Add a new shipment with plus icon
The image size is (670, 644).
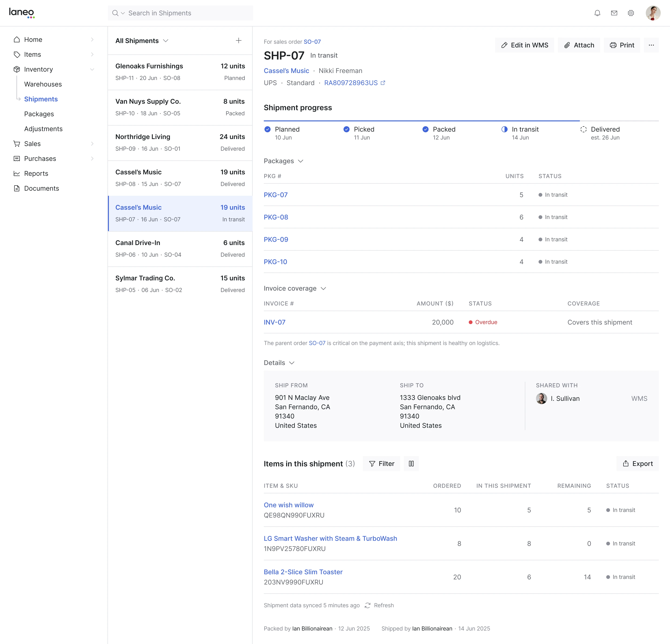(x=239, y=41)
